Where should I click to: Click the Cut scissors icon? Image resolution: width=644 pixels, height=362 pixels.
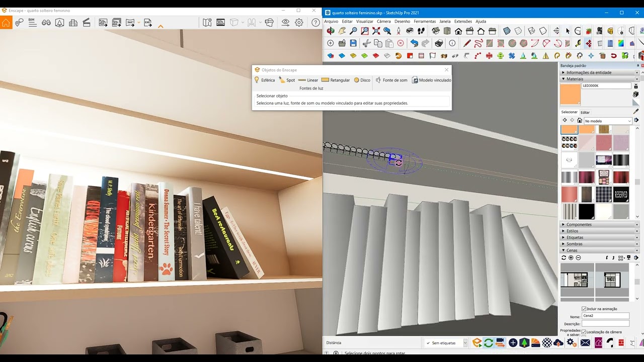(x=367, y=43)
